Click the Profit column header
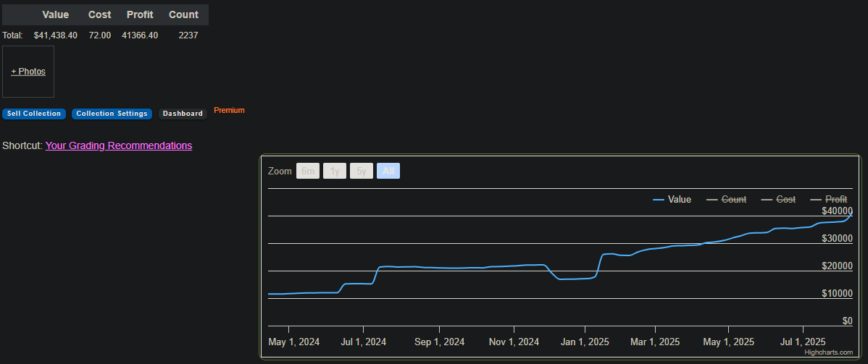The height and width of the screenshot is (364, 868). pyautogui.click(x=140, y=15)
